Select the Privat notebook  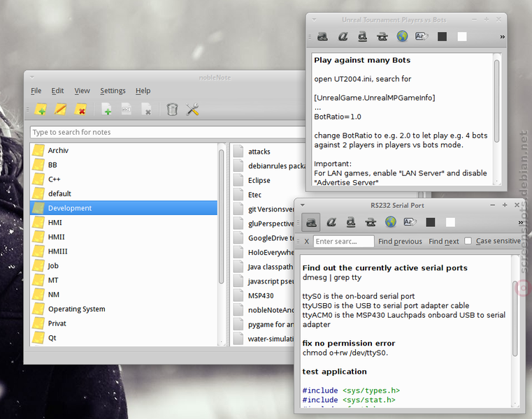(124, 323)
